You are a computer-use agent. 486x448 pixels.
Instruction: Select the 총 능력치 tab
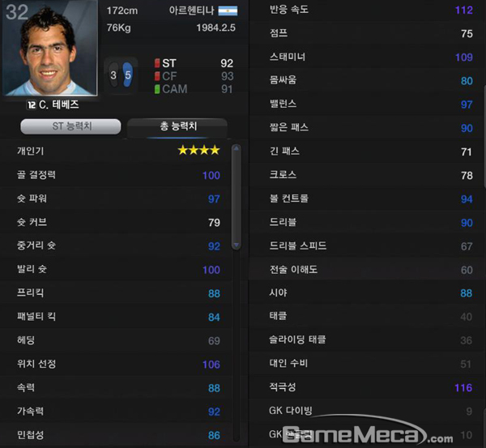[x=177, y=126]
